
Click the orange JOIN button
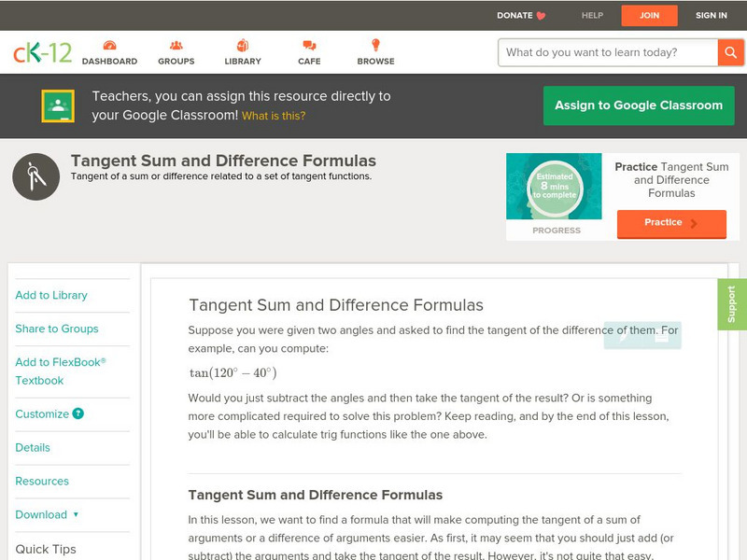649,16
